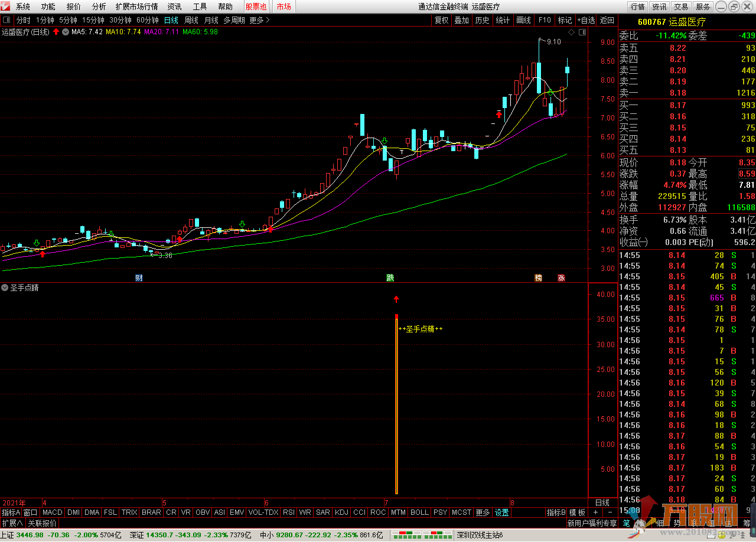Click the 标记 toolbar button
This screenshot has width=756, height=542.
[x=565, y=20]
